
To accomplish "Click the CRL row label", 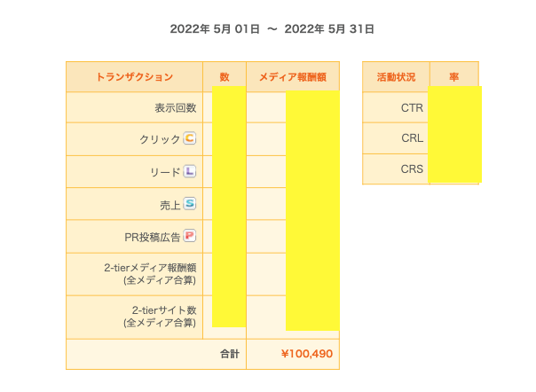I will [x=412, y=138].
